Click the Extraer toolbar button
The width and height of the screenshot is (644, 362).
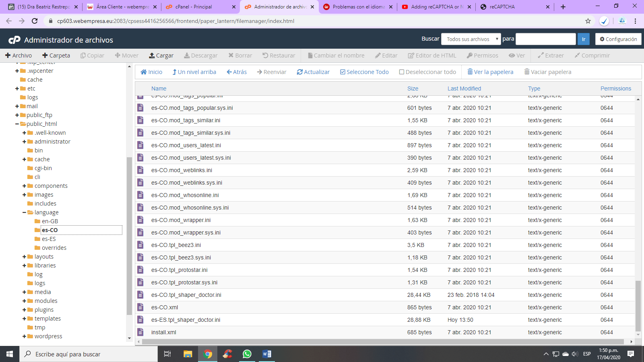click(551, 56)
